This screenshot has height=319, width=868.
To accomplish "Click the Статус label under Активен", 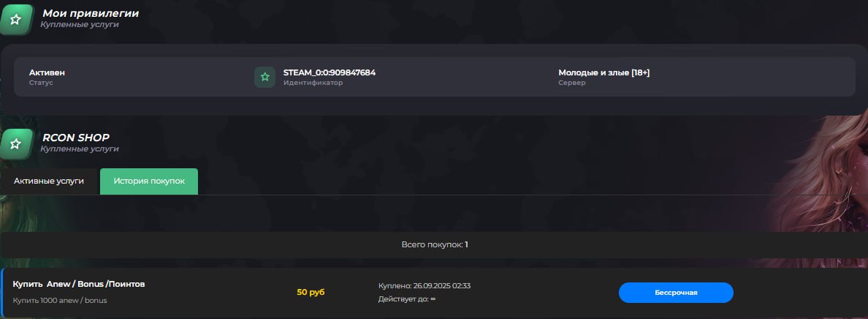I will (41, 83).
